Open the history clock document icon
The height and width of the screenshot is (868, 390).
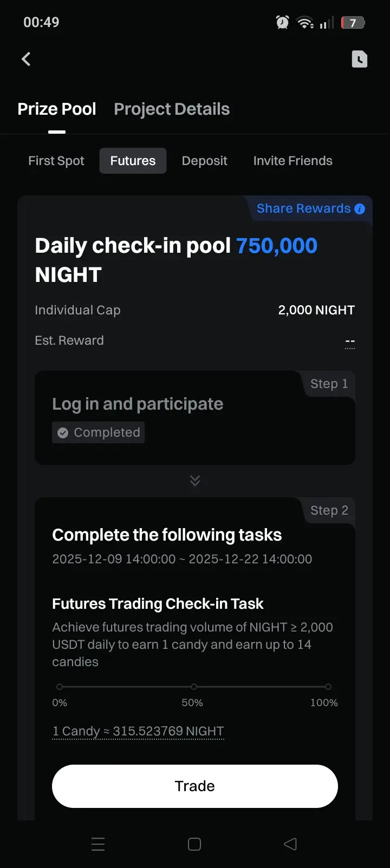tap(360, 59)
